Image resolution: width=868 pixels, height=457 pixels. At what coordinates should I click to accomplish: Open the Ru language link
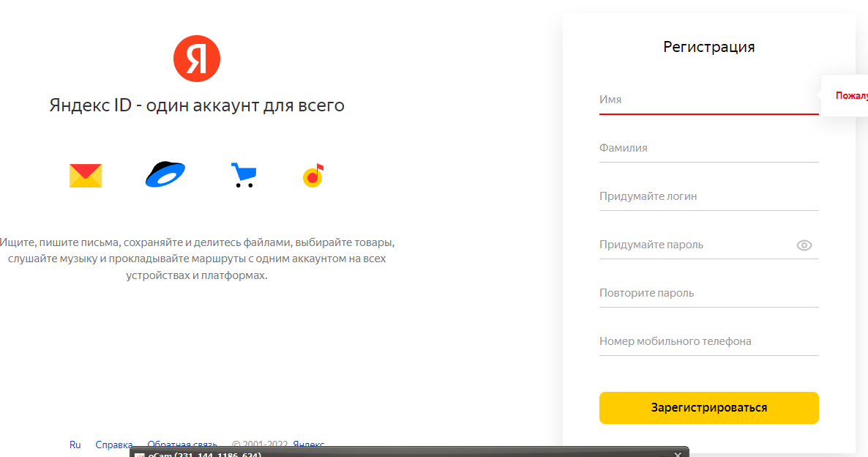[75, 445]
